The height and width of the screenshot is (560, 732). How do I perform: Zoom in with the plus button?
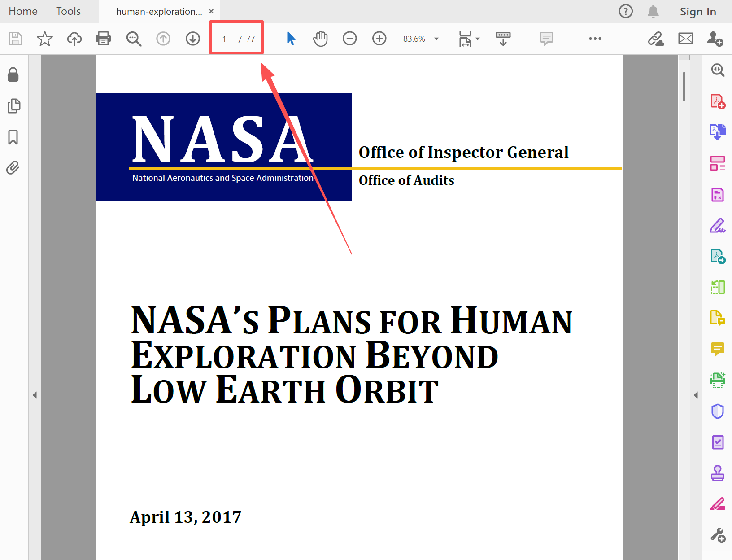pyautogui.click(x=379, y=39)
